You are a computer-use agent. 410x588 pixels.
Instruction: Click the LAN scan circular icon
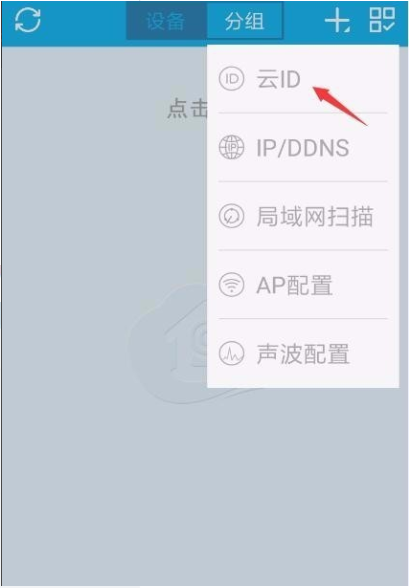pos(231,216)
